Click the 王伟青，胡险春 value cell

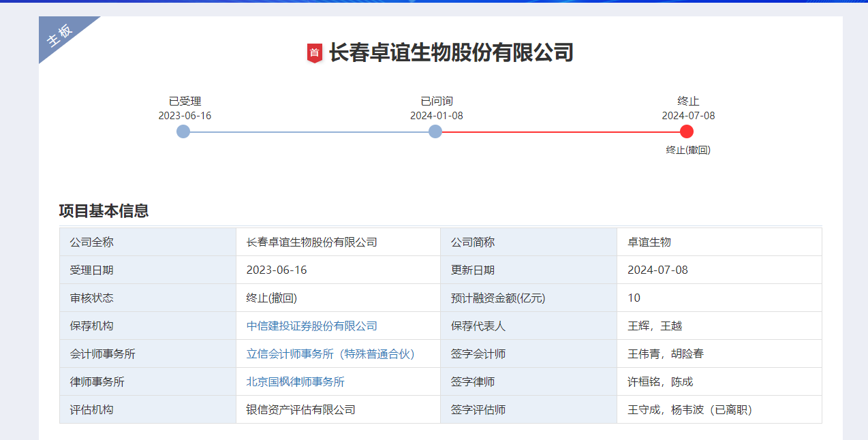pyautogui.click(x=719, y=353)
